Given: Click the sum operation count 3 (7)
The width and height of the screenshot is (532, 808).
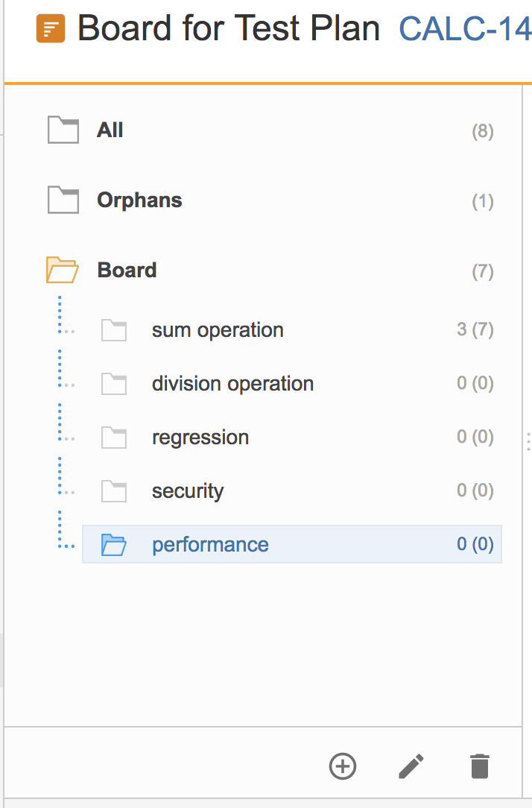Looking at the screenshot, I should [475, 329].
